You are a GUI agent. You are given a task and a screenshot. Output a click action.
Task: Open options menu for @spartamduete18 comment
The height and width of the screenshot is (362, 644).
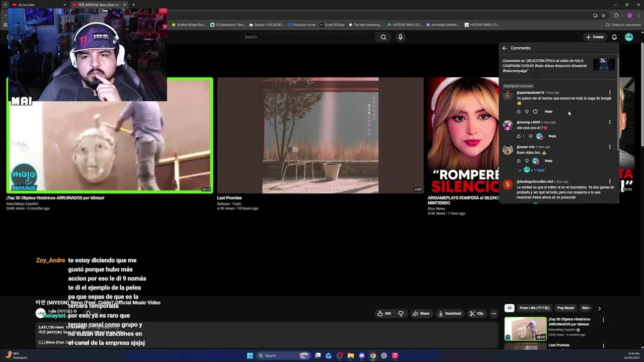610,93
